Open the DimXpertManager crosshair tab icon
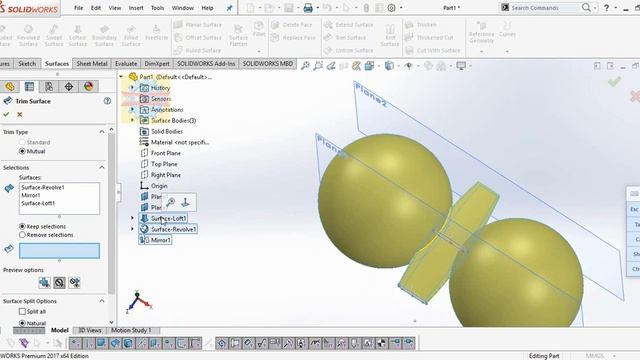 69,86
